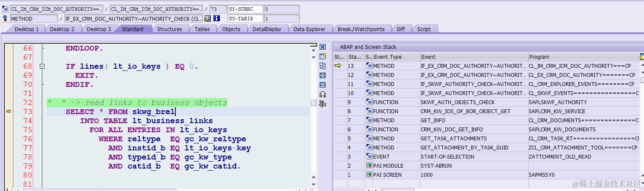644x191 pixels.
Task: Open the Objects tab
Action: (231, 29)
